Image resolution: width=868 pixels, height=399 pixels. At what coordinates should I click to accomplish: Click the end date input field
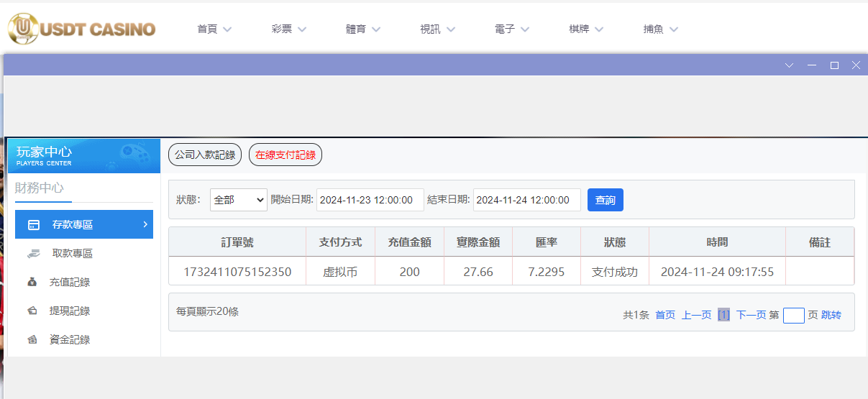[x=526, y=200]
